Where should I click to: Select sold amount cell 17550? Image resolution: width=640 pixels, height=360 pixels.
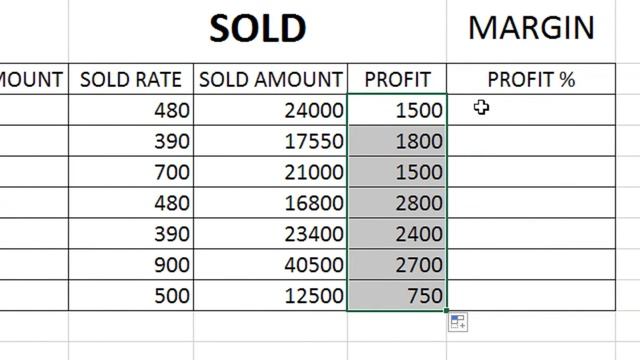tap(271, 141)
